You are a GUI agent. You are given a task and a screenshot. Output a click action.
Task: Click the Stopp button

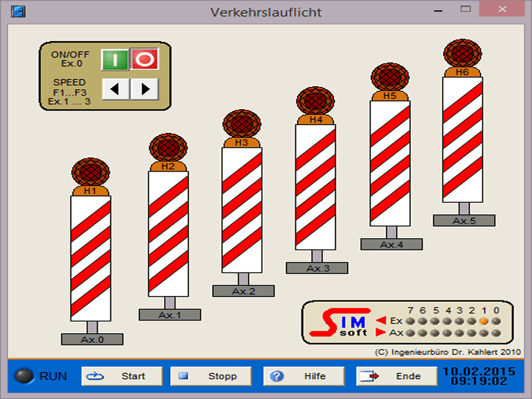211,376
